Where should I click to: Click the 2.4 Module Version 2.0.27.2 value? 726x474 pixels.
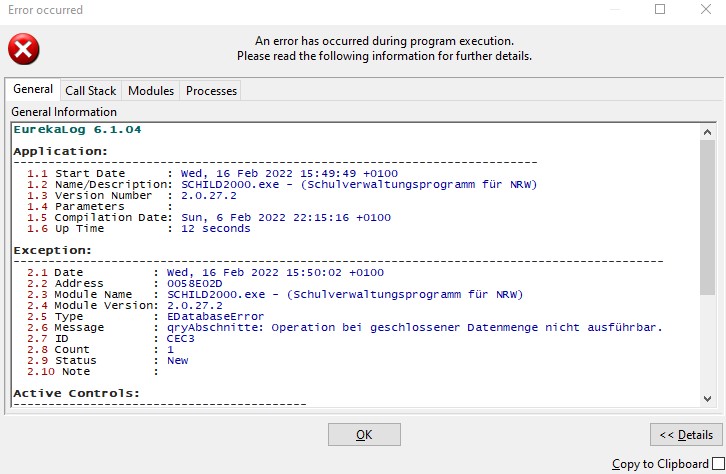[x=195, y=306]
